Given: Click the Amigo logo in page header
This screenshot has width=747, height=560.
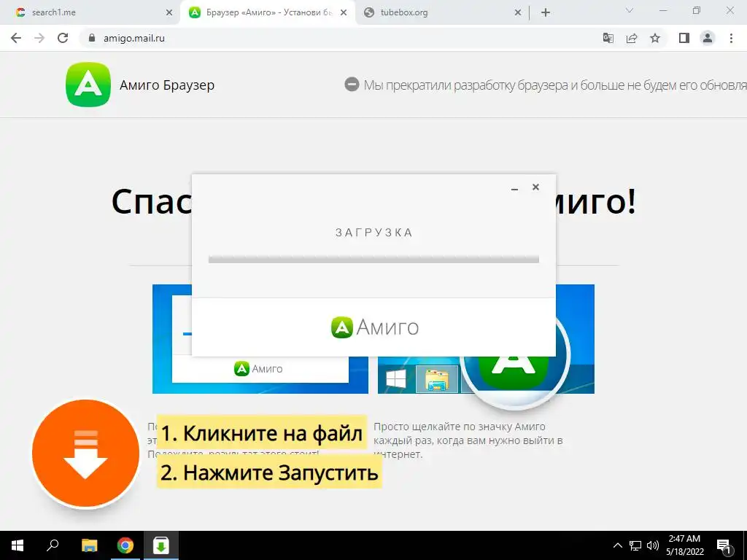Looking at the screenshot, I should pos(88,85).
